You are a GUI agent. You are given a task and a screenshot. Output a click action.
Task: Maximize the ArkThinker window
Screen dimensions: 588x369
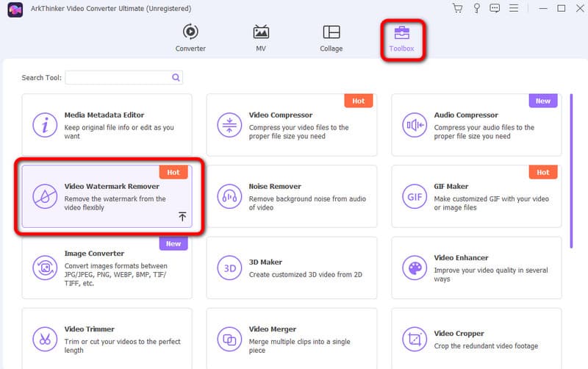562,8
